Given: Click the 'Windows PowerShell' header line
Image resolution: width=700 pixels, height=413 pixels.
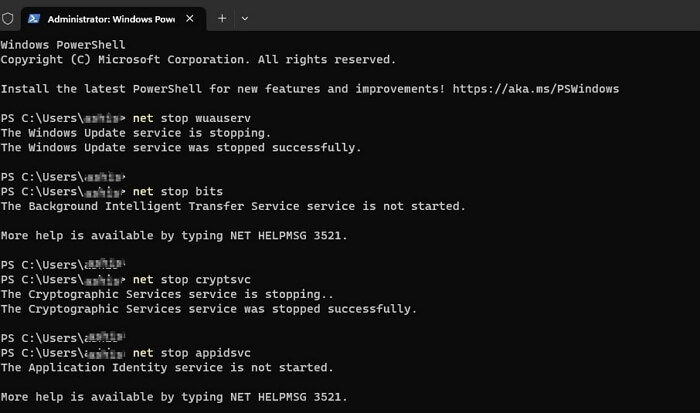Looking at the screenshot, I should 64,45.
